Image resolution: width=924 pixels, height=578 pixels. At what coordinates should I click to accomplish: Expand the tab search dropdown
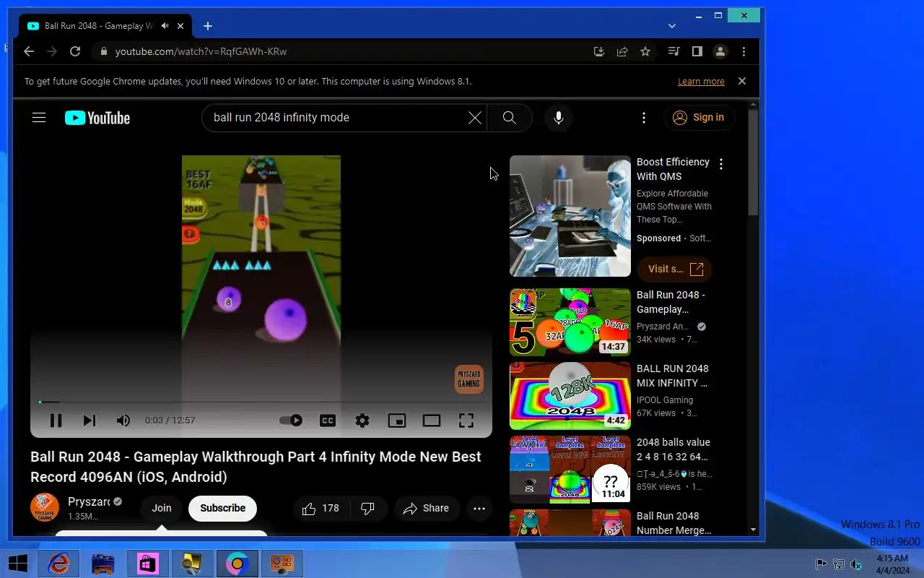(672, 26)
